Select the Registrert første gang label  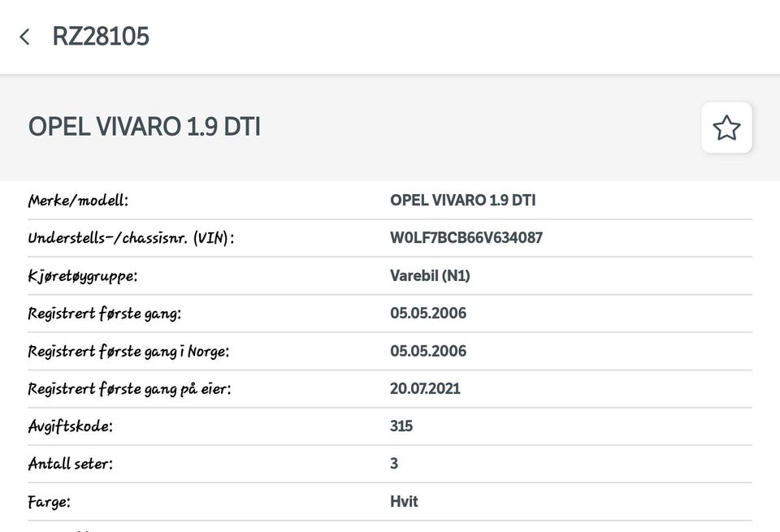coord(105,314)
